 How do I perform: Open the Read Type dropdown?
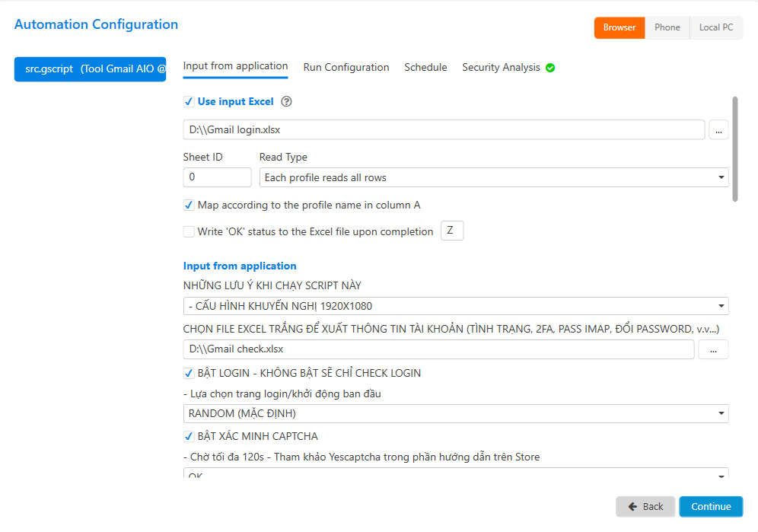coord(493,177)
